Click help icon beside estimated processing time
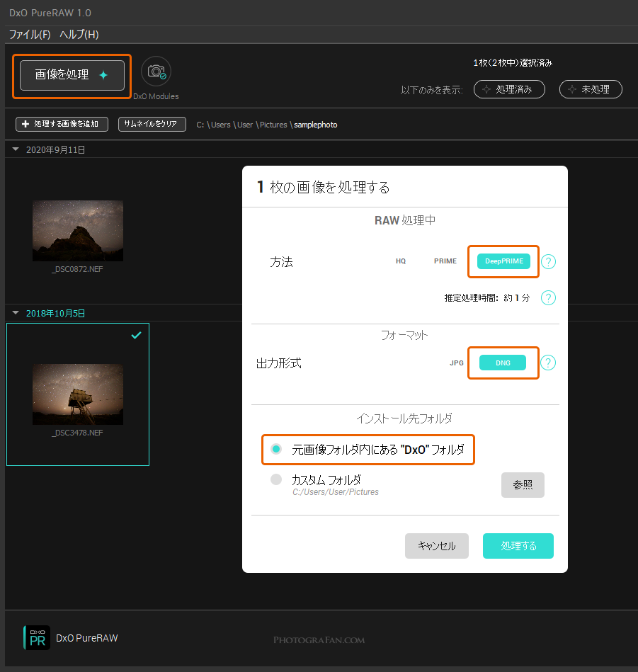The height and width of the screenshot is (672, 638). [x=548, y=297]
